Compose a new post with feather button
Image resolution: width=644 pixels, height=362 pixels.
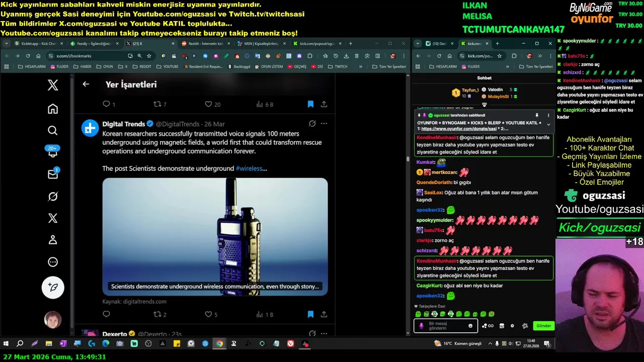pos(53,288)
